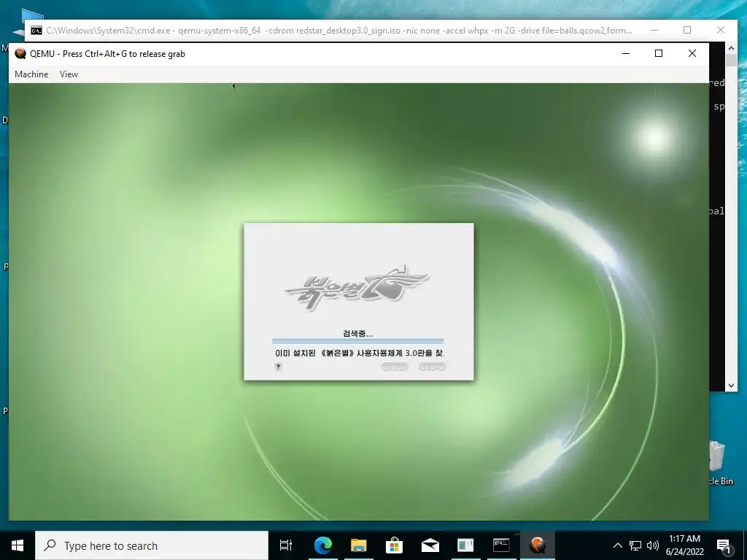Click the '검색중...' status text

(357, 334)
